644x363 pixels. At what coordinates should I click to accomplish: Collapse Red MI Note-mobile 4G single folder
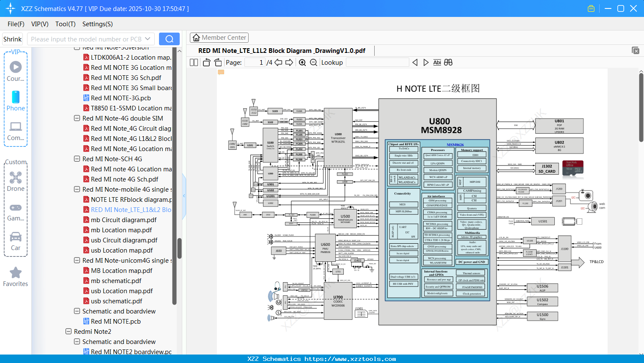coord(77,190)
